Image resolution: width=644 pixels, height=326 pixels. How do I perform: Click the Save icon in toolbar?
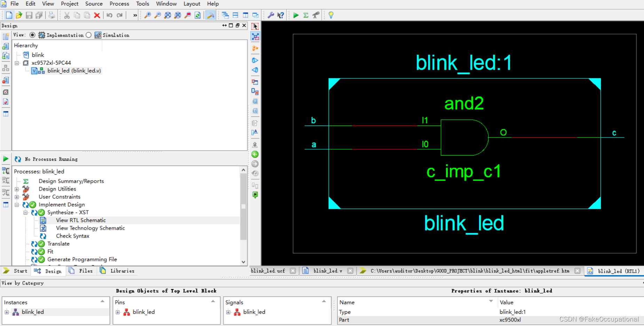click(x=29, y=15)
